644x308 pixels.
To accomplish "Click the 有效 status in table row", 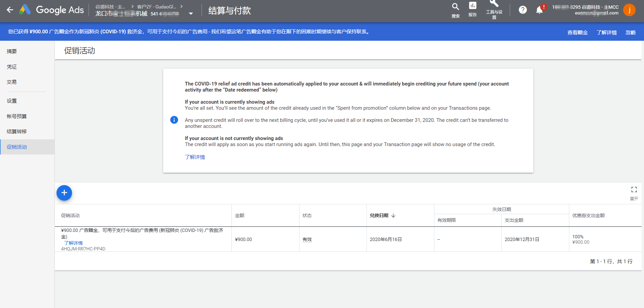I will coord(307,240).
